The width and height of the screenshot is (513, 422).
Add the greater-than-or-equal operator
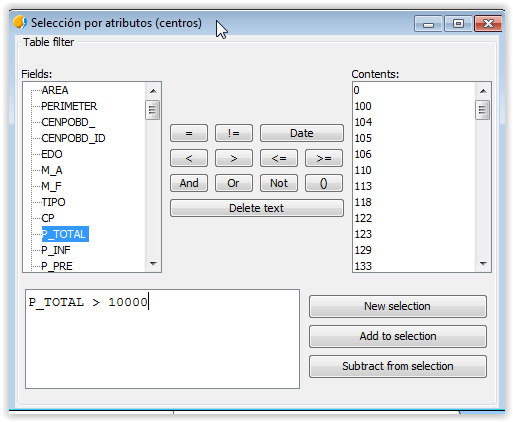[324, 158]
